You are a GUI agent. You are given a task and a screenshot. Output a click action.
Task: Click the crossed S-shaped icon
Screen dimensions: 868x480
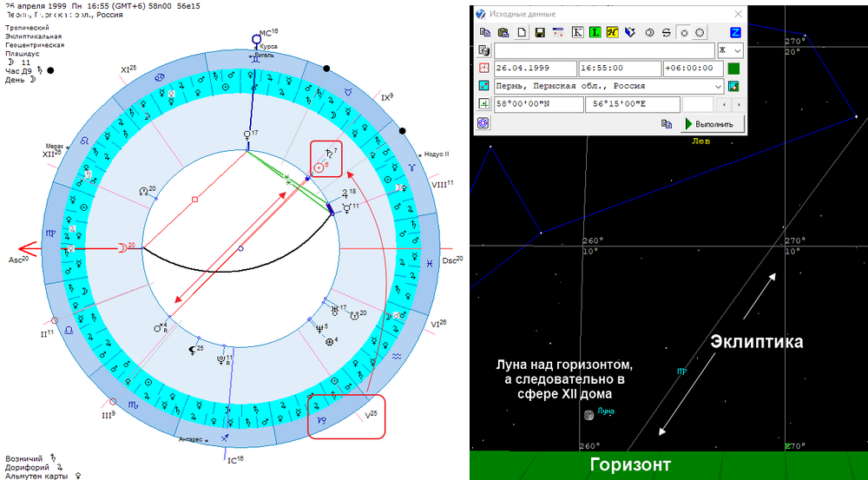coord(667,32)
